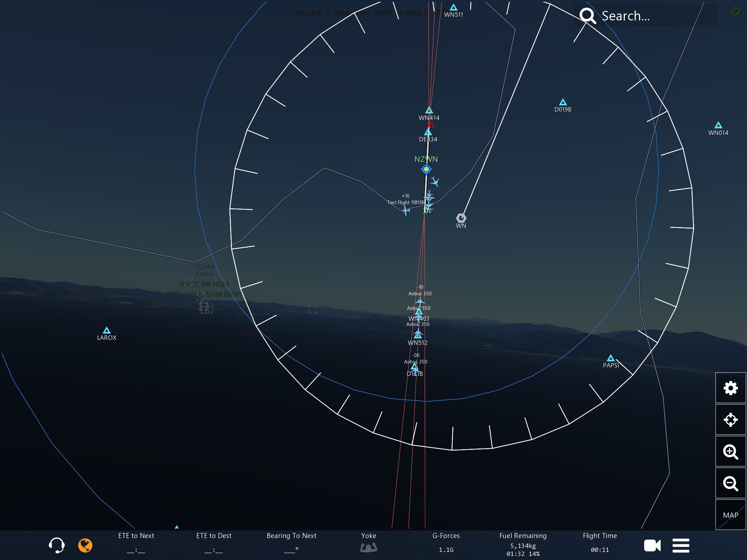
Task: Open the camera view icon
Action: [652, 545]
